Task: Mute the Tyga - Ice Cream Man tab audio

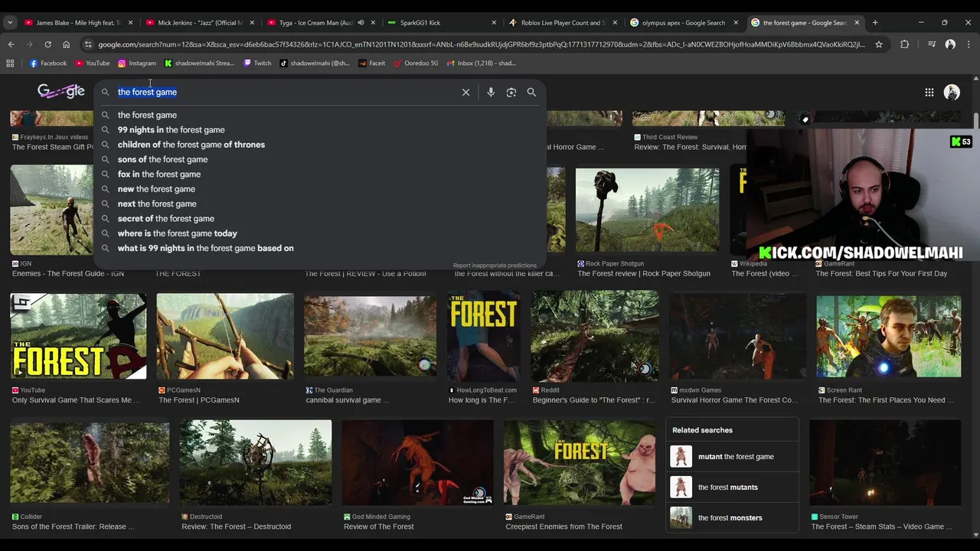Action: tap(361, 23)
